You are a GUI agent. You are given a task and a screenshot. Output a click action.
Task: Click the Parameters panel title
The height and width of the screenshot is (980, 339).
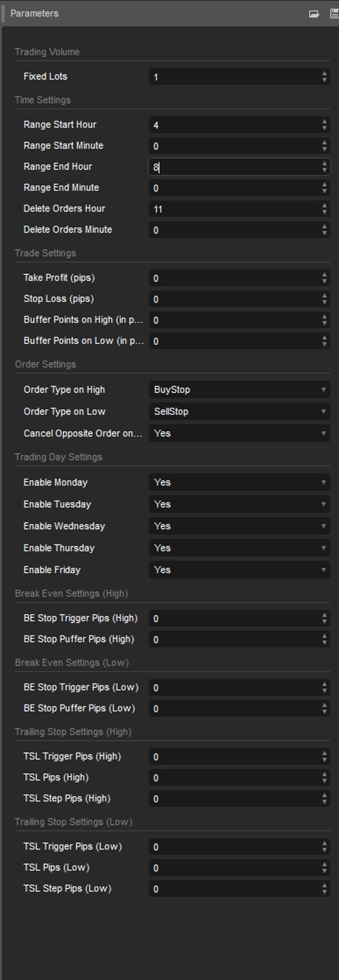click(x=34, y=13)
